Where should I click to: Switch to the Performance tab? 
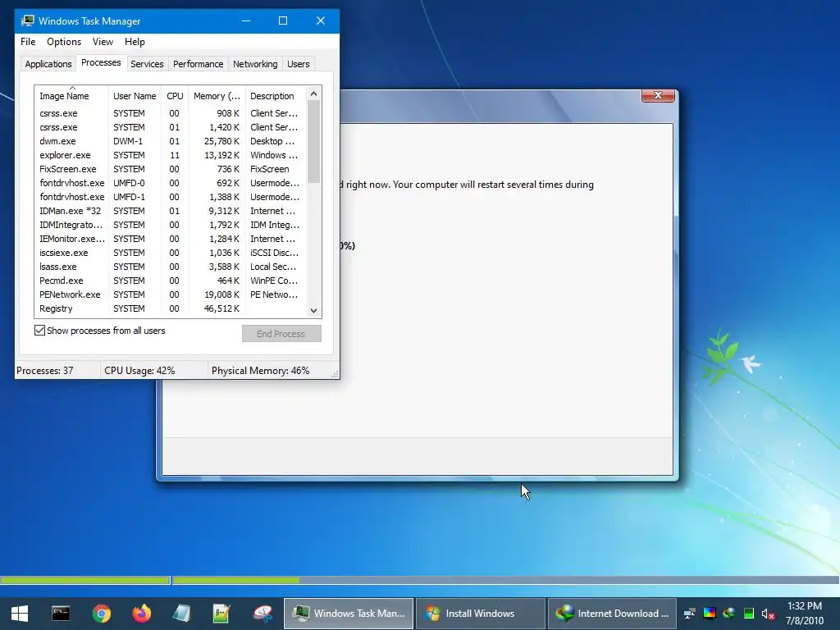tap(198, 64)
